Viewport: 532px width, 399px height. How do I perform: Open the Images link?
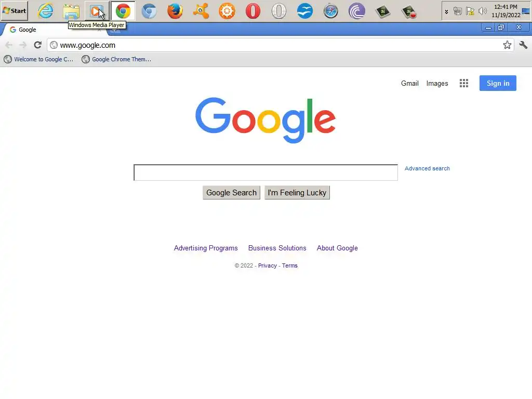click(437, 84)
